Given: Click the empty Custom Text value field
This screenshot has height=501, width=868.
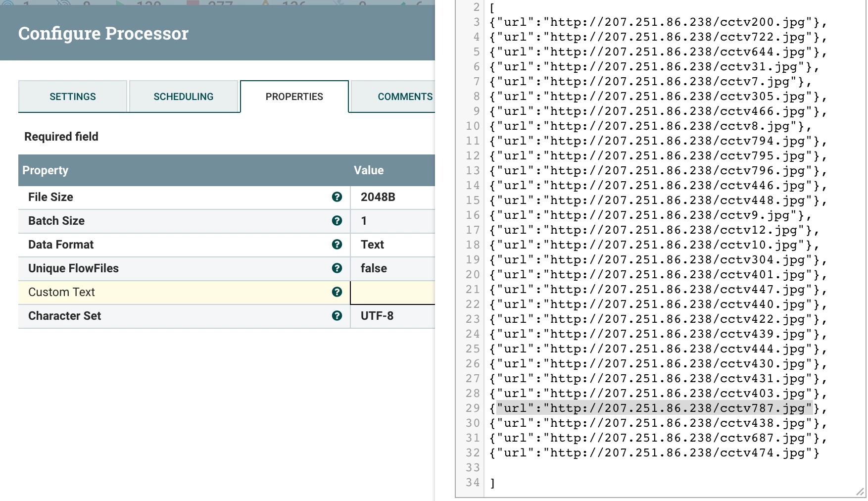Looking at the screenshot, I should point(393,293).
